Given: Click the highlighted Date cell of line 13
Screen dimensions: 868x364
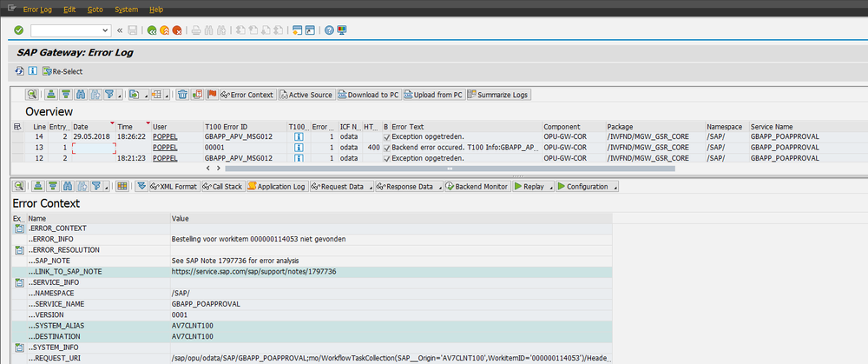Looking at the screenshot, I should 94,148.
